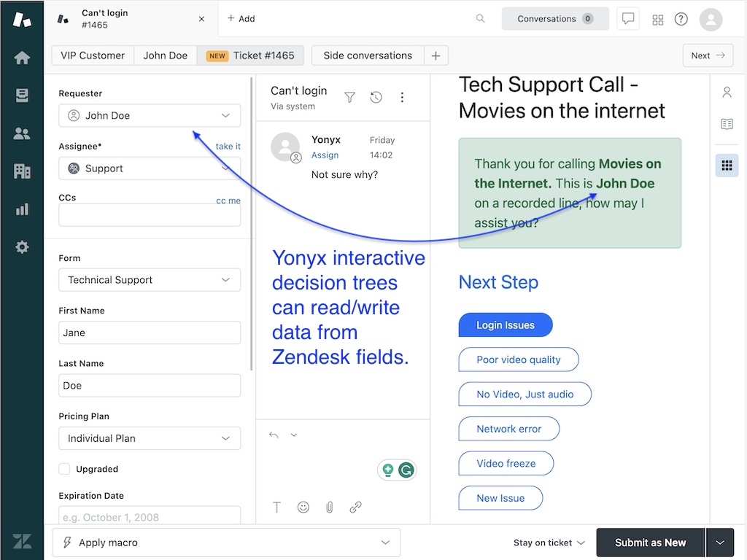
Task: Click the Organizations icon in the sidebar
Action: pos(22,171)
